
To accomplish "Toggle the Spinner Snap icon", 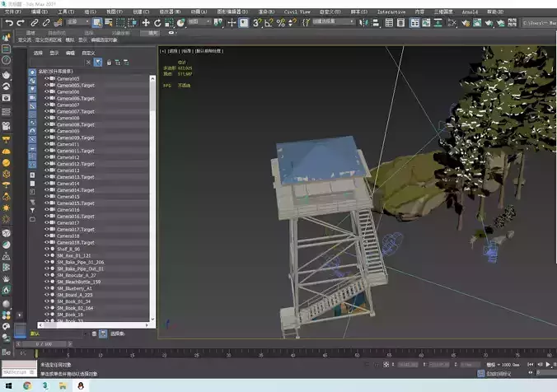I will pos(293,23).
